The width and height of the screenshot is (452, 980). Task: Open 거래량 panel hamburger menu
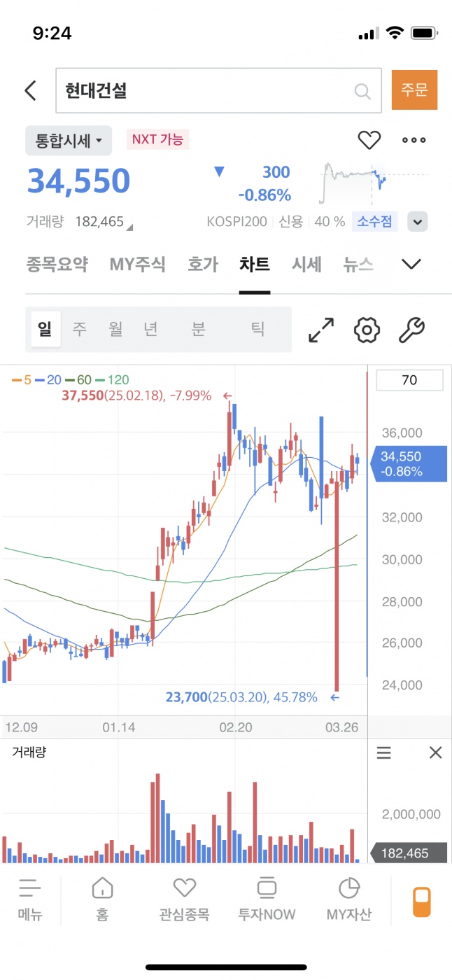(384, 752)
